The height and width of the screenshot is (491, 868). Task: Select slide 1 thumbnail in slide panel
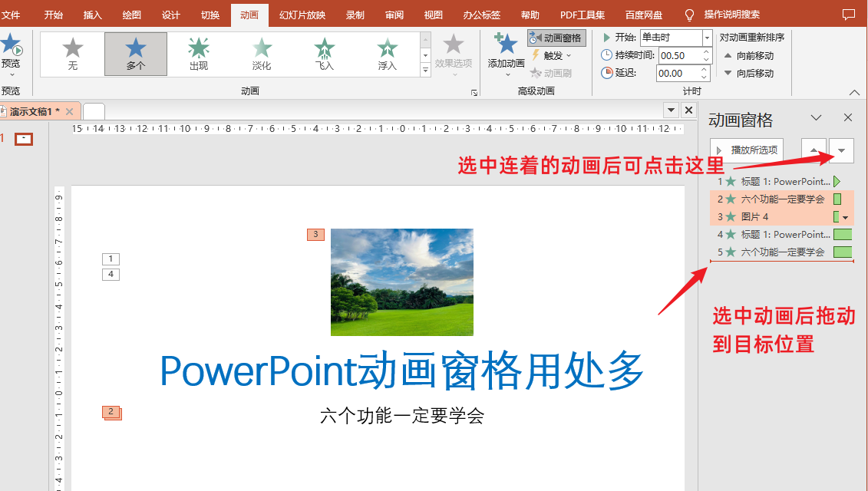point(23,139)
